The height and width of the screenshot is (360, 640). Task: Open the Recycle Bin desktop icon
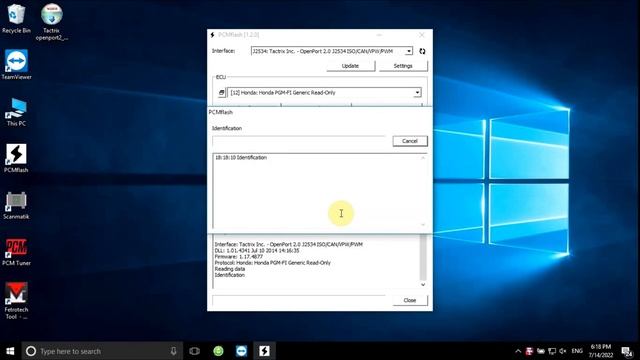pyautogui.click(x=16, y=18)
